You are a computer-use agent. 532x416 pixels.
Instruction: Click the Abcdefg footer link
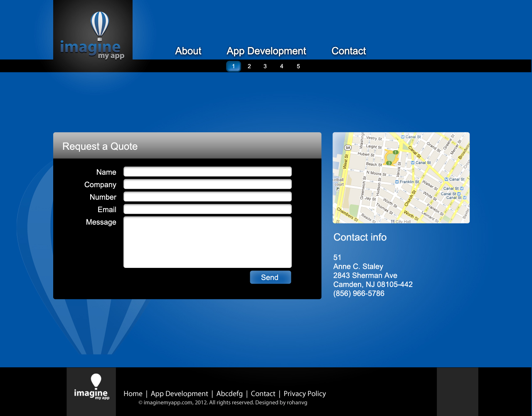229,394
